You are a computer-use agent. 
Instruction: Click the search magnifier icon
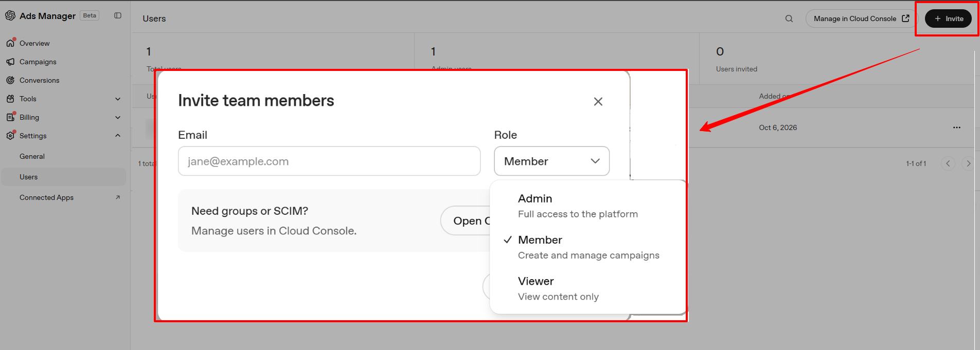pyautogui.click(x=789, y=19)
